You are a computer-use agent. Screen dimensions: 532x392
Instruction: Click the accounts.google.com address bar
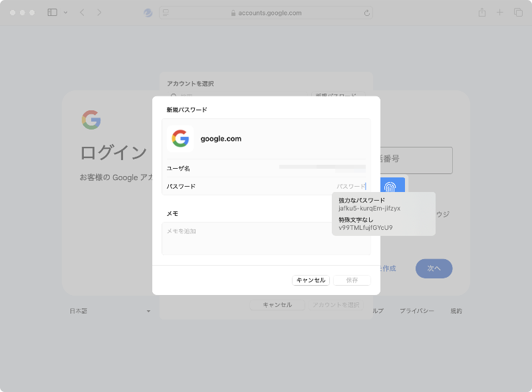266,13
